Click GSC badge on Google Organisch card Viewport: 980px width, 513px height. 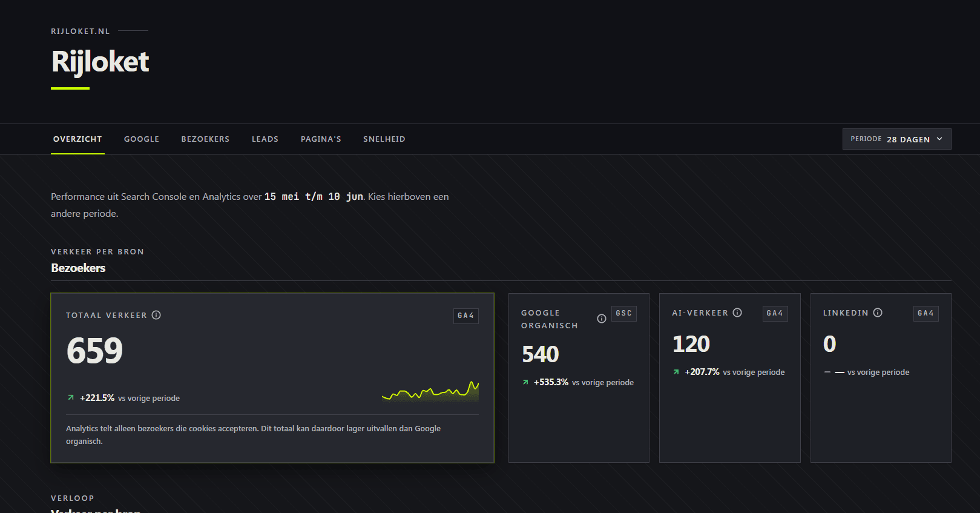[624, 313]
